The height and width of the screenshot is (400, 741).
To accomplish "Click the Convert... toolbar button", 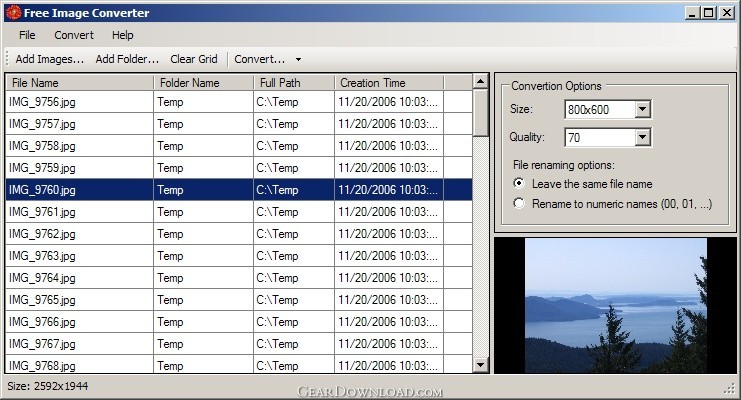I will [259, 59].
